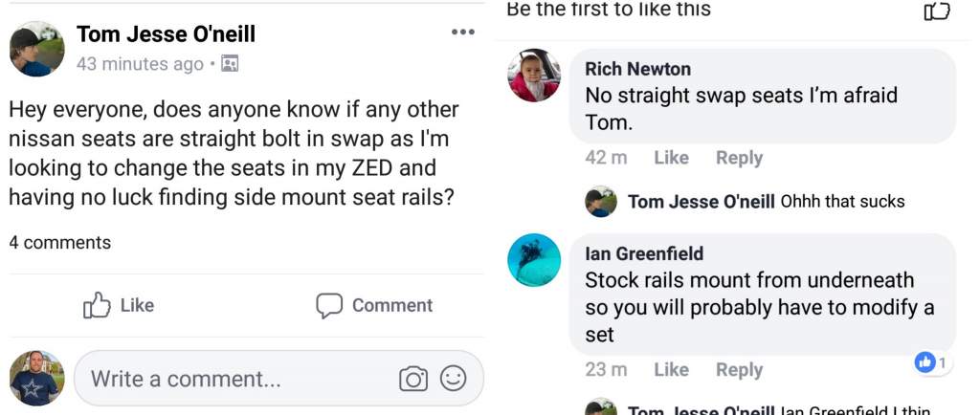Like Rich Newton's comment

[x=671, y=158]
